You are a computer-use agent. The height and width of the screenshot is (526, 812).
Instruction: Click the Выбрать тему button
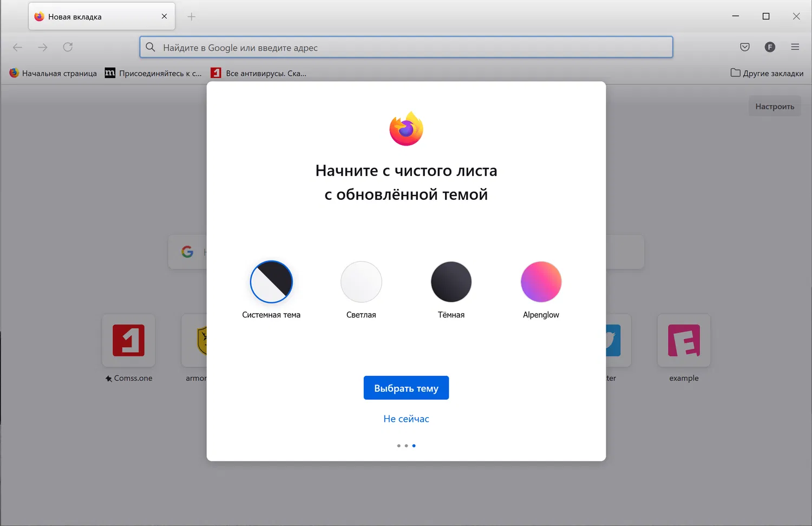[406, 388]
